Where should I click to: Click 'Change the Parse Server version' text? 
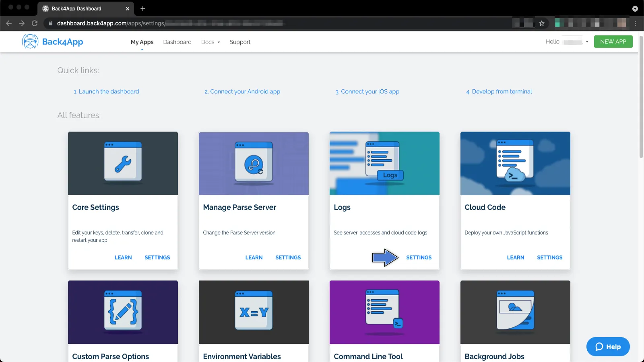click(239, 233)
